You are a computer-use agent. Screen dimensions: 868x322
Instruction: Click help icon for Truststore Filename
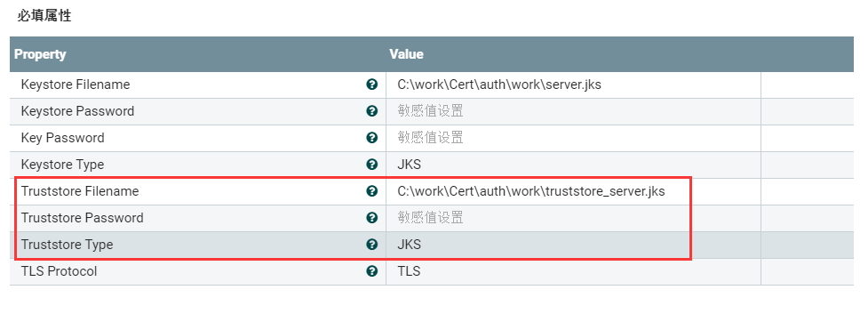pyautogui.click(x=372, y=190)
